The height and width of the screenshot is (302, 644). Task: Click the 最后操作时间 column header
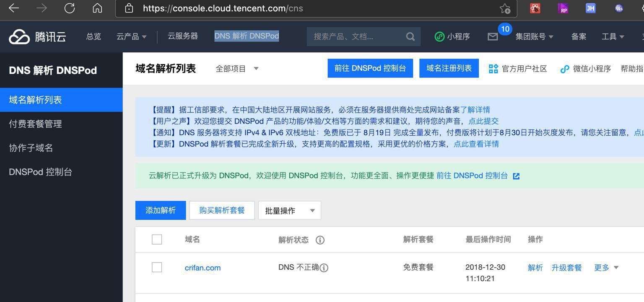coord(488,239)
